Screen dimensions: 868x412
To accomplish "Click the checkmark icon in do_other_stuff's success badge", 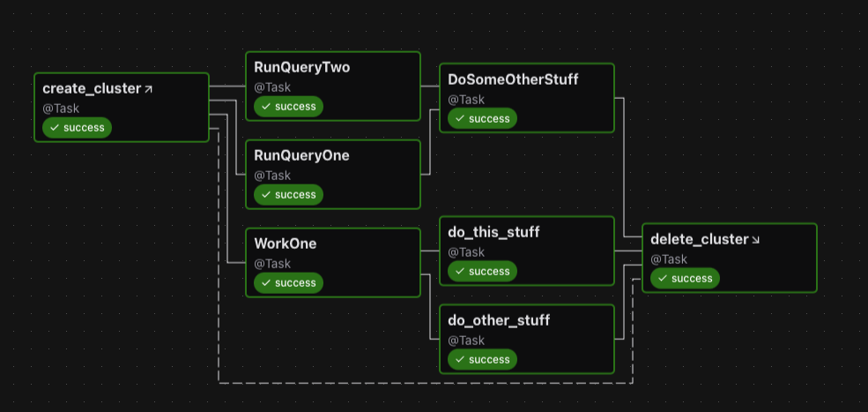I will [x=459, y=360].
